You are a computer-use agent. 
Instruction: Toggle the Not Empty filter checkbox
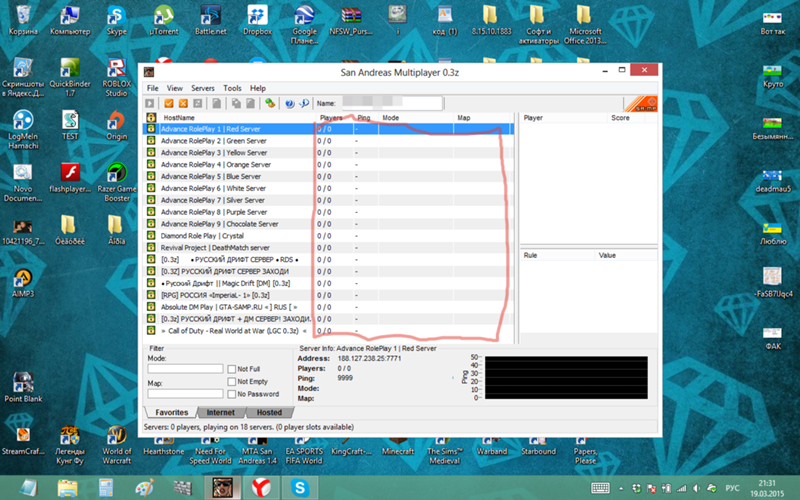pos(232,381)
